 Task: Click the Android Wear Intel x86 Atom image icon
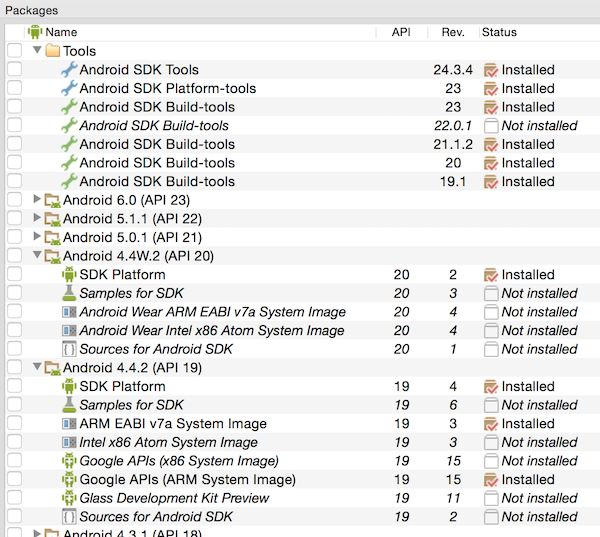69,330
